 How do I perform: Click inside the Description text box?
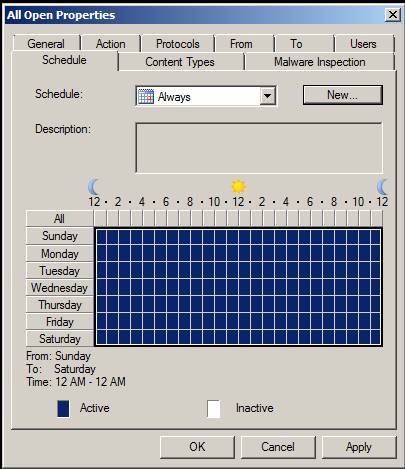tap(259, 148)
